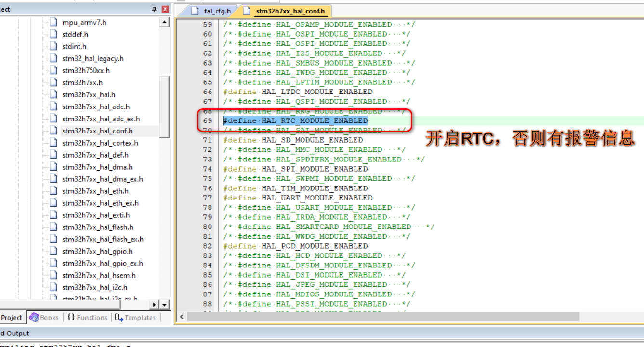Screen dimensions: 644x347
Task: Close the Project panel
Action: click(x=165, y=9)
